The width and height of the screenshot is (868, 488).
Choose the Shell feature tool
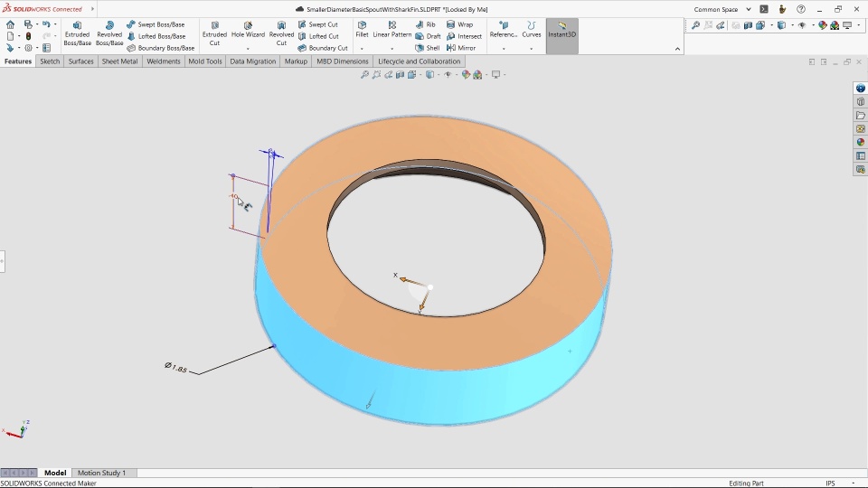428,48
